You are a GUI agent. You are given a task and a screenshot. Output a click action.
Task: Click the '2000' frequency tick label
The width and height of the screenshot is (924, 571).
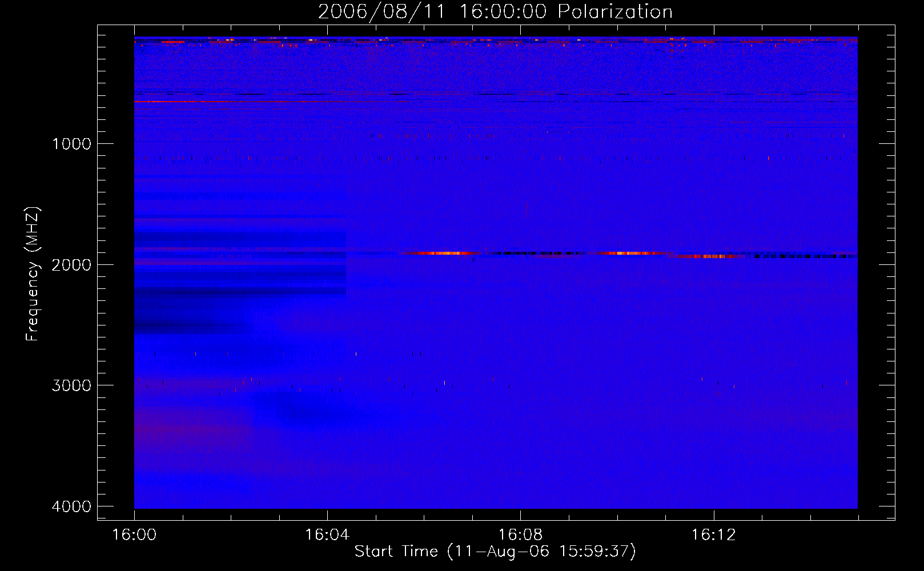tap(71, 264)
